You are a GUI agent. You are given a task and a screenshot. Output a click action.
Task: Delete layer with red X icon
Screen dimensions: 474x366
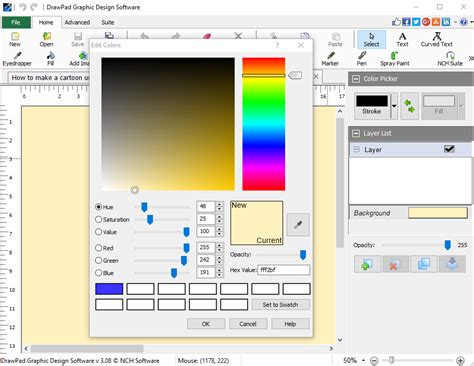(x=395, y=264)
